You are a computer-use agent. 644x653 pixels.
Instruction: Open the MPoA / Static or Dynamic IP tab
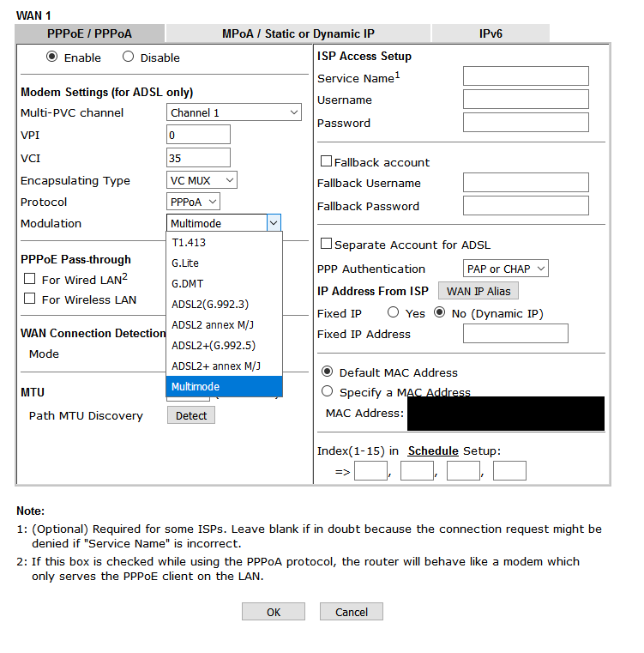[x=298, y=33]
